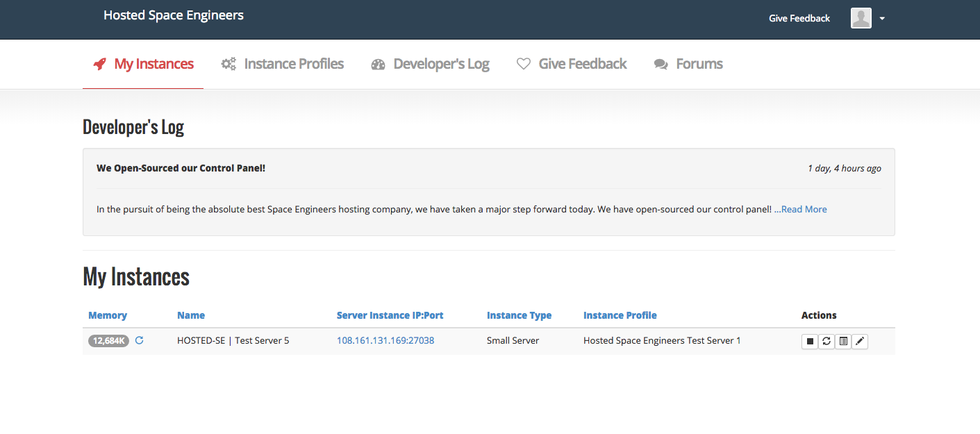The height and width of the screenshot is (434, 980).
Task: Click the user avatar in header
Action: (x=861, y=18)
